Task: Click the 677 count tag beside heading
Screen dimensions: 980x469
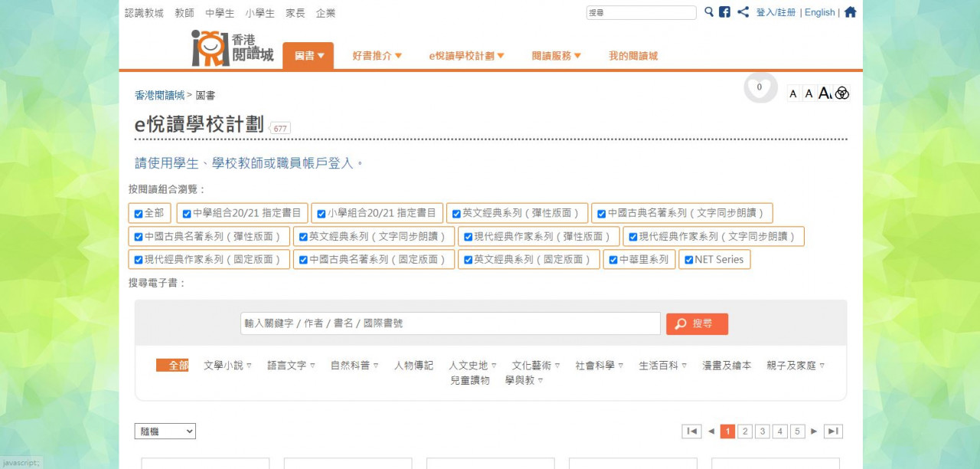Action: tap(280, 129)
